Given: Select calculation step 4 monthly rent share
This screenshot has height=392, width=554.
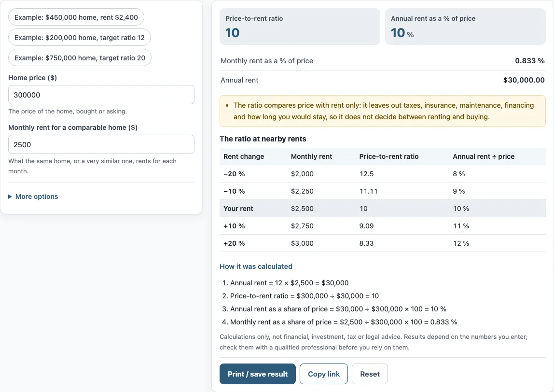Looking at the screenshot, I should coord(344,322).
